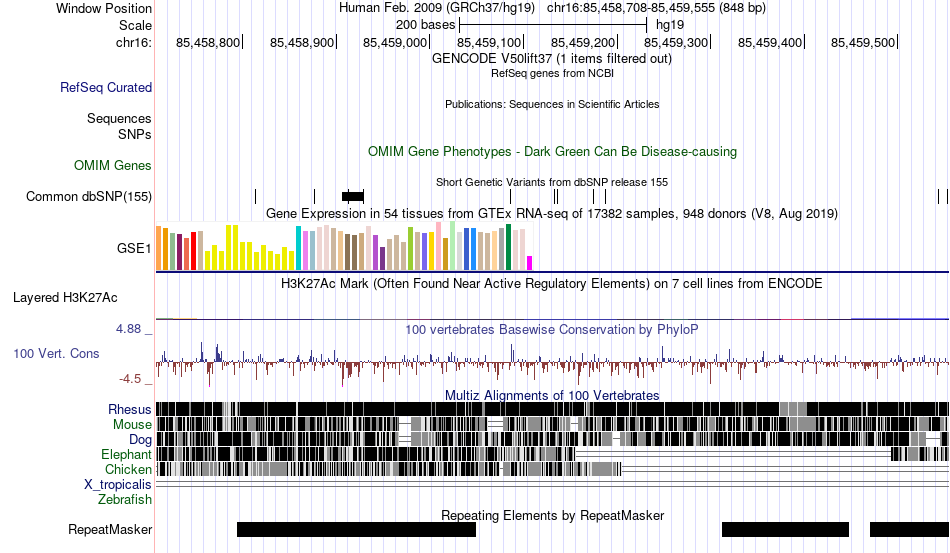Viewport: 950px width, 553px height.
Task: Click the red bar in GSE1 expression chart
Action: (193, 251)
